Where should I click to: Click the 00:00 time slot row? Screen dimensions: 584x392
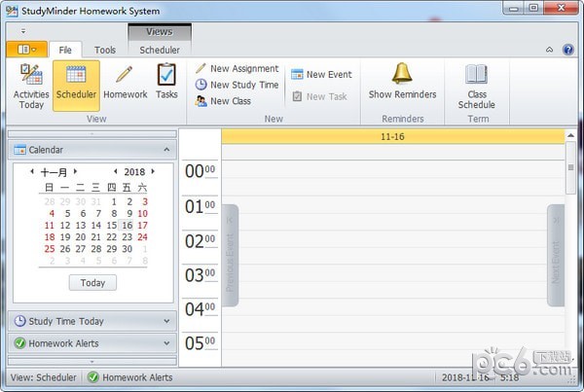click(x=393, y=169)
